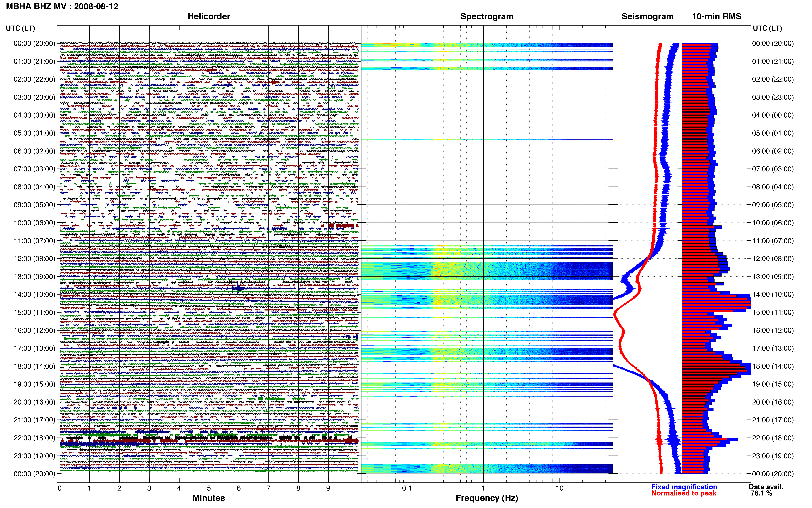
Task: Click the plot title 'MBHA BHZ MV : 2008-08-12'
Action: click(x=62, y=6)
